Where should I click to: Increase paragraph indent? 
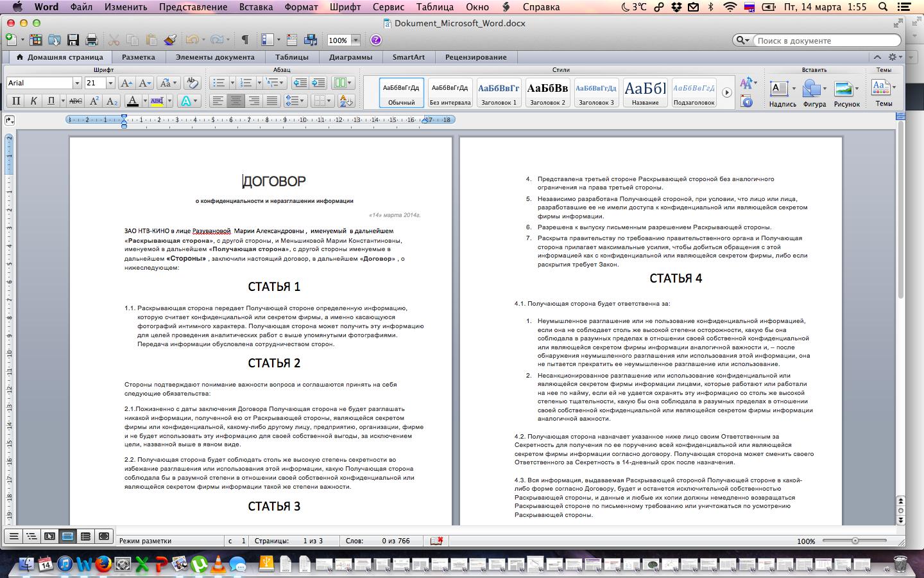pos(318,83)
